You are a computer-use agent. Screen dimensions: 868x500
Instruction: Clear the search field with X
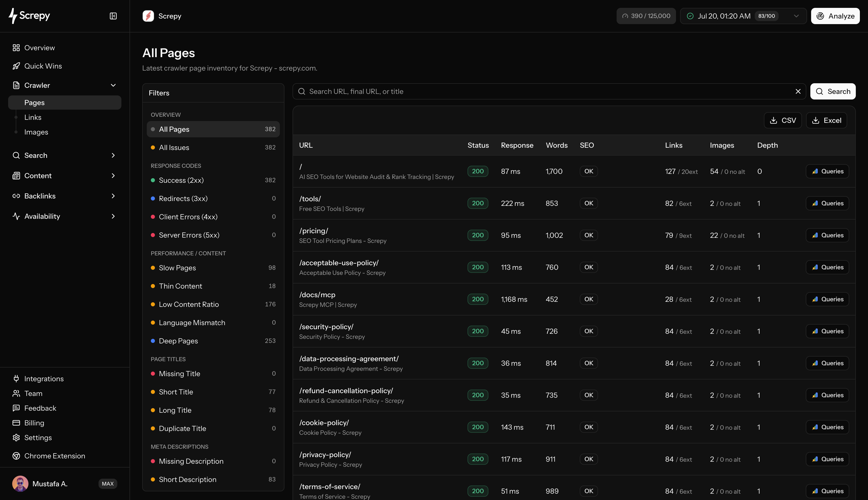[x=798, y=91]
